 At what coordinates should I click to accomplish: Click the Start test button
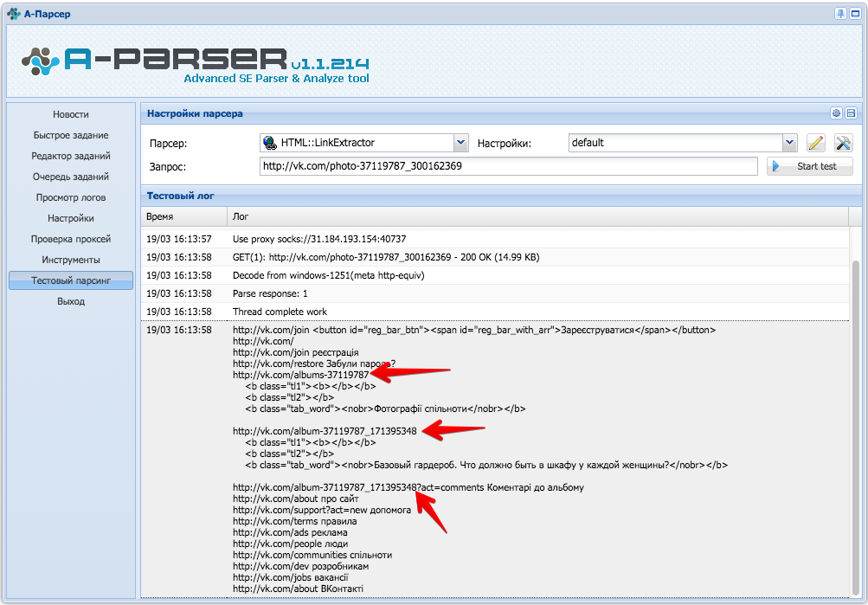click(810, 166)
